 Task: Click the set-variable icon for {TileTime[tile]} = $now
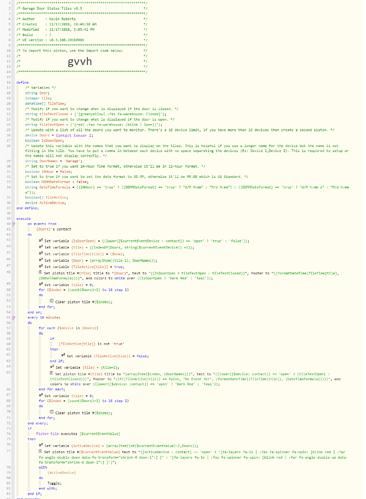(41, 253)
